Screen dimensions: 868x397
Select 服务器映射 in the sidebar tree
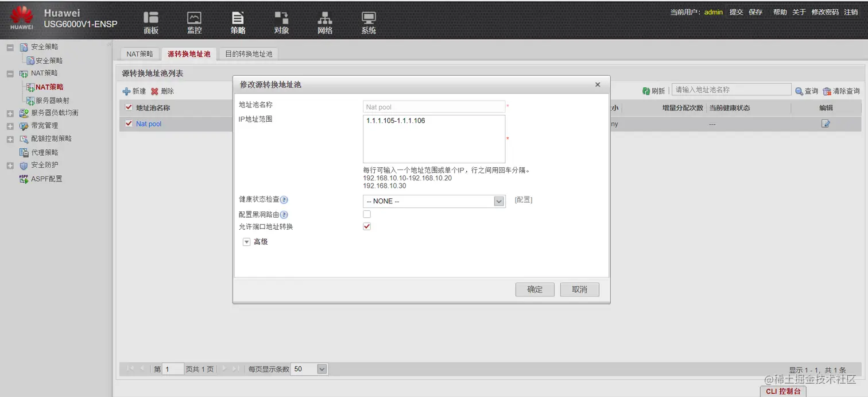pos(52,99)
